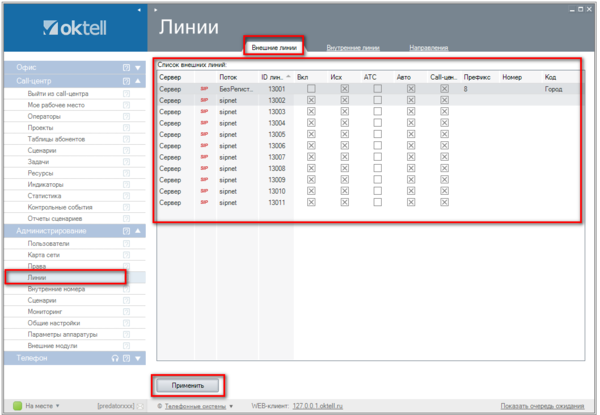The width and height of the screenshot is (600, 415).
Task: Click the headphones icon in Телефон header
Action: coord(116,357)
